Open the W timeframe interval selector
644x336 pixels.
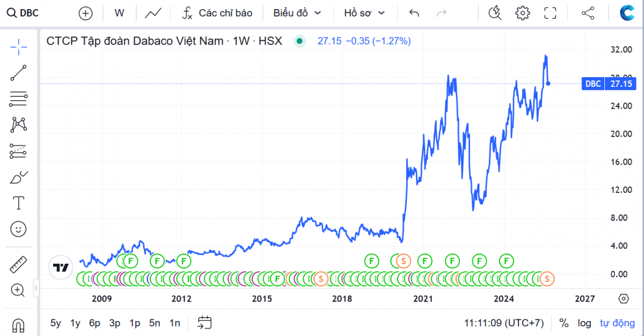[119, 13]
